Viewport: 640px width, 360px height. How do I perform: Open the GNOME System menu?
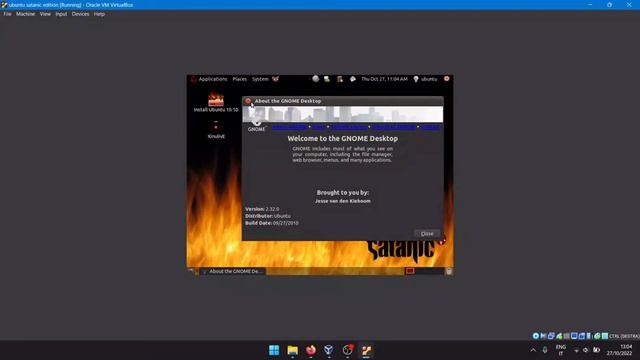260,79
